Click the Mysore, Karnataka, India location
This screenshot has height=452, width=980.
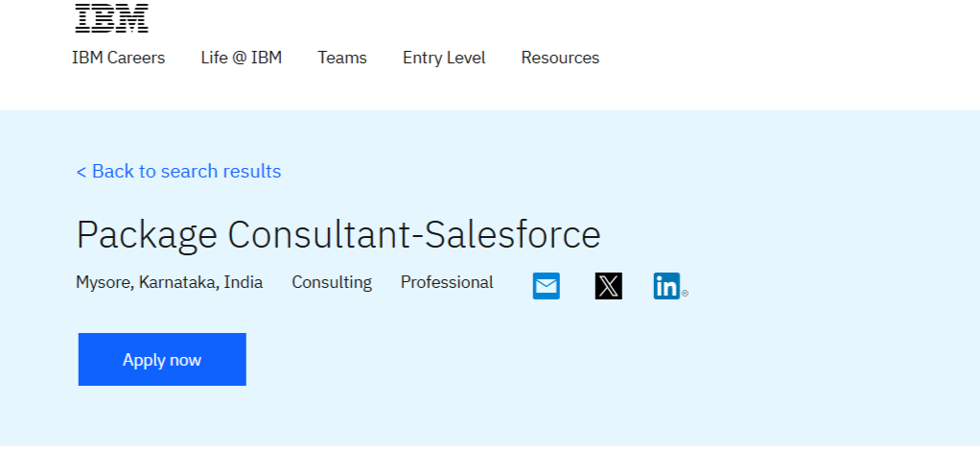[169, 282]
